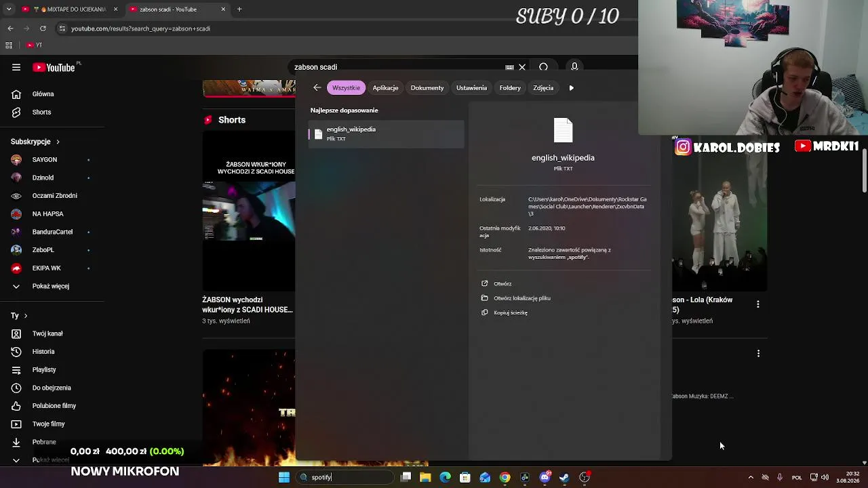Open Pobrane in sidebar
The height and width of the screenshot is (488, 868).
click(44, 442)
